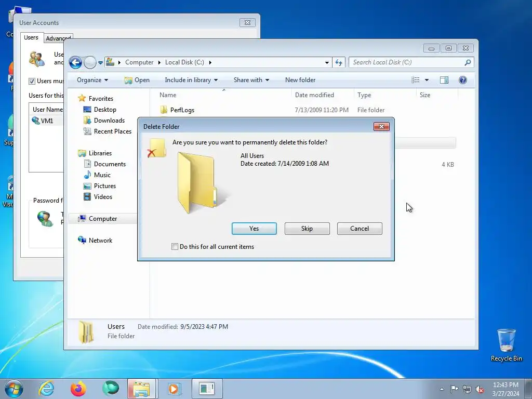Click the Show desktop strip

click(x=528, y=389)
